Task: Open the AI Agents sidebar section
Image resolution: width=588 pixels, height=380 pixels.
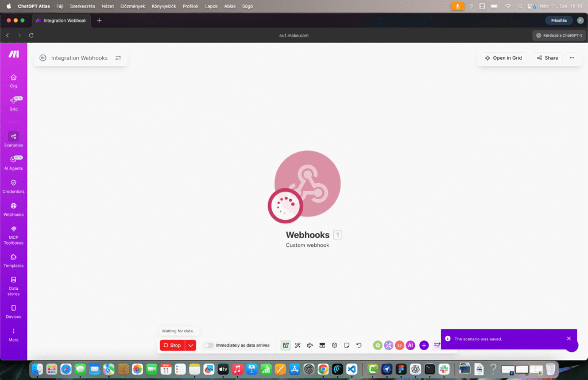Action: [x=13, y=163]
